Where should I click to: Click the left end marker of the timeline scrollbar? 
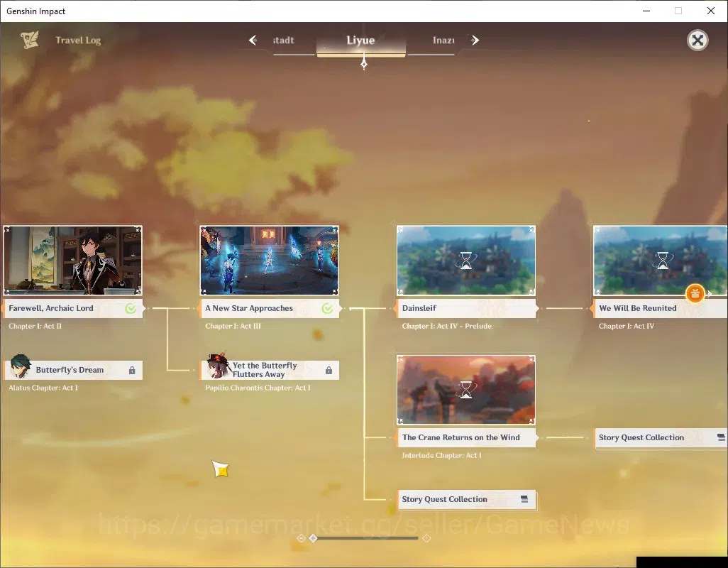tap(301, 537)
